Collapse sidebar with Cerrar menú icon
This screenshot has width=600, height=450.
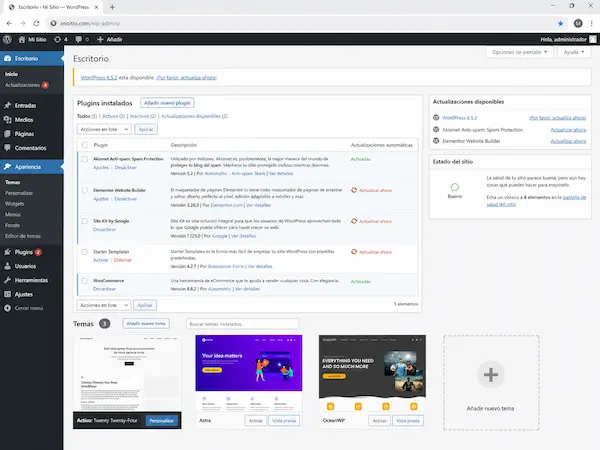(7, 308)
